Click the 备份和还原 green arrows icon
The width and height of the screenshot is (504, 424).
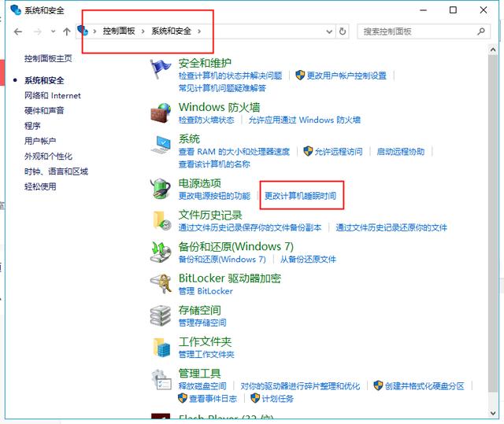(161, 253)
